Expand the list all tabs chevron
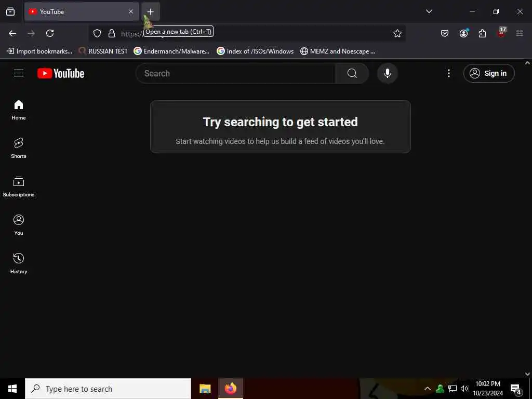The width and height of the screenshot is (532, 399). point(429,11)
